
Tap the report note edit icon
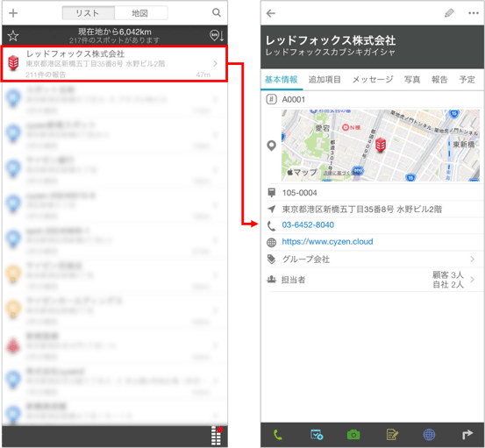pos(392,434)
